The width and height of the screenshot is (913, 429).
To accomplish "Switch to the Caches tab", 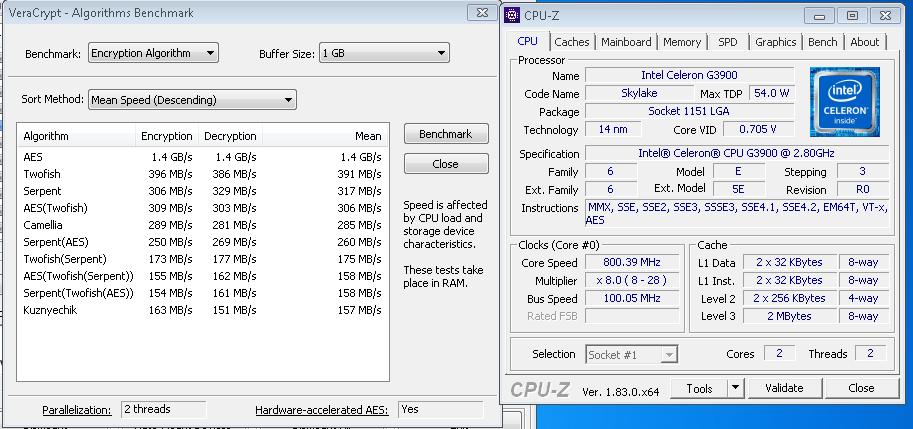I will tap(572, 42).
